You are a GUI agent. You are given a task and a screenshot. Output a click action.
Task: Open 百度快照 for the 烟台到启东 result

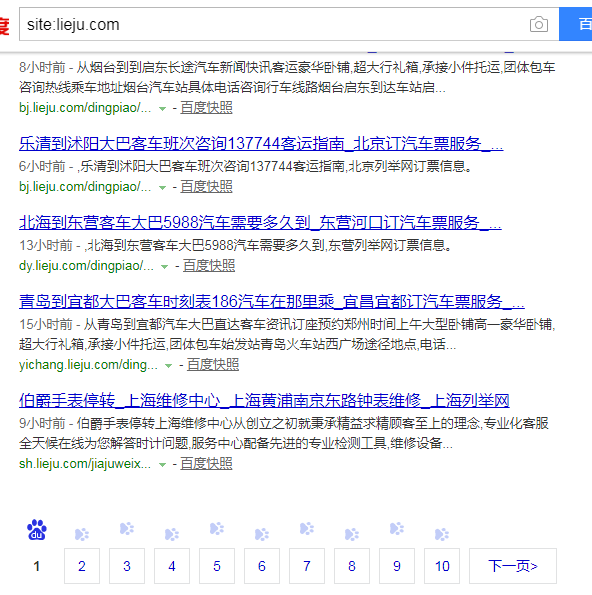click(x=206, y=108)
